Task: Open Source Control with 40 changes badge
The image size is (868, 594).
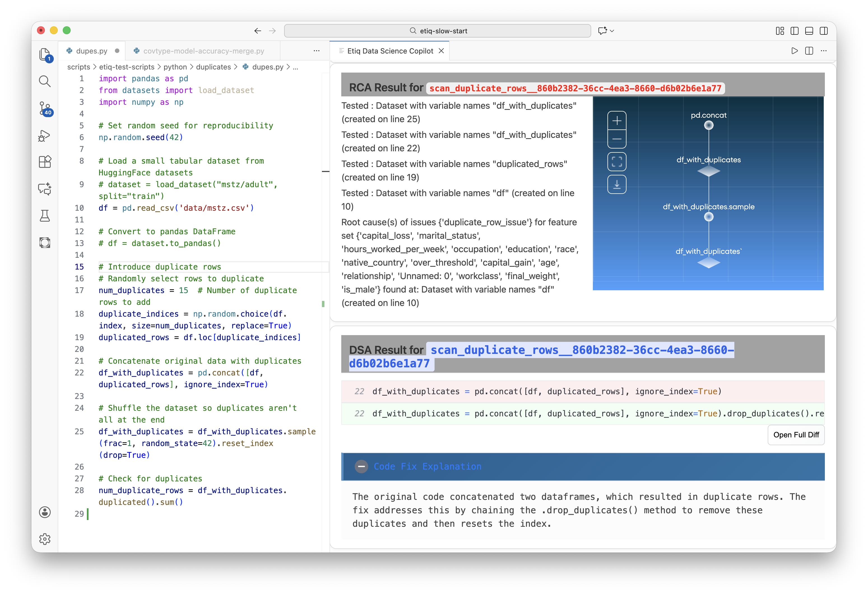Action: 45,108
